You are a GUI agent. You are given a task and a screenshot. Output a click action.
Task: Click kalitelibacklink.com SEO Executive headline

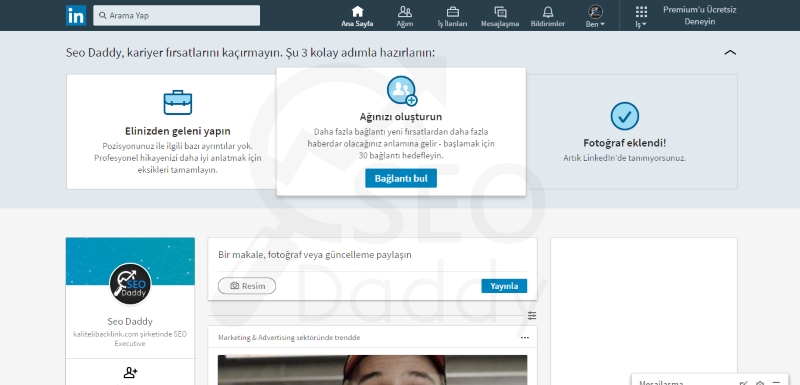point(130,339)
